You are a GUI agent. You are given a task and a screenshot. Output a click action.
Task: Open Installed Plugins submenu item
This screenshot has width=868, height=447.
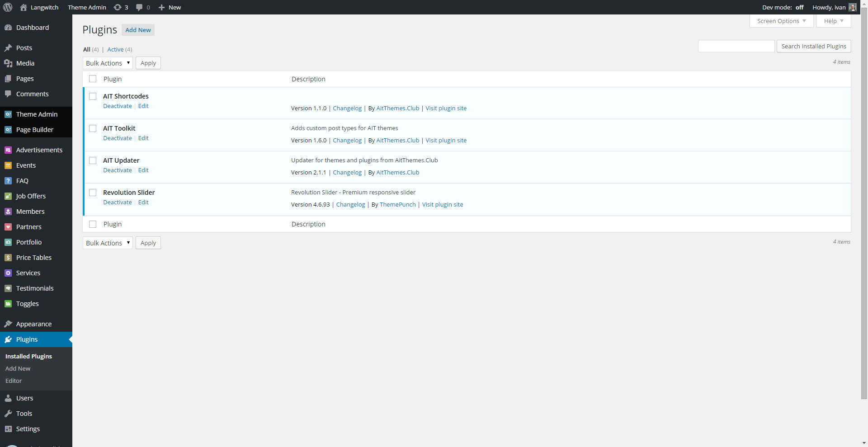click(28, 356)
